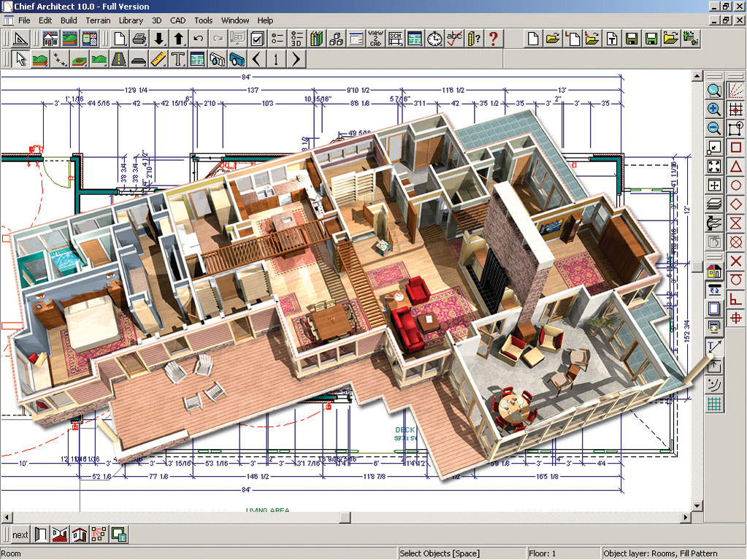This screenshot has height=560, width=747.
Task: Toggle angle snaps radiating lines icon
Action: click(x=736, y=91)
